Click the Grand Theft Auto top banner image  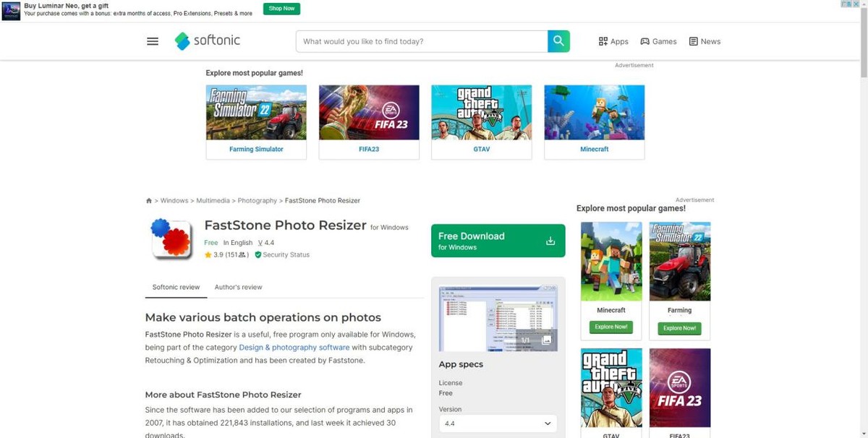click(x=482, y=112)
